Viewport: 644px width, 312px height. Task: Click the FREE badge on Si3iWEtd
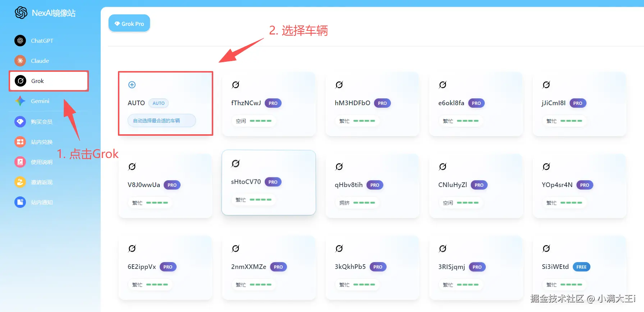tap(581, 267)
